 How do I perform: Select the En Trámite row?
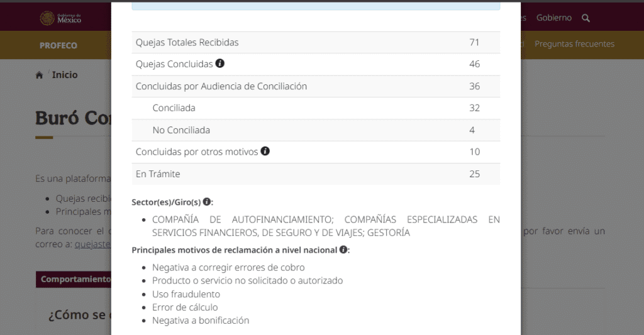pos(316,173)
